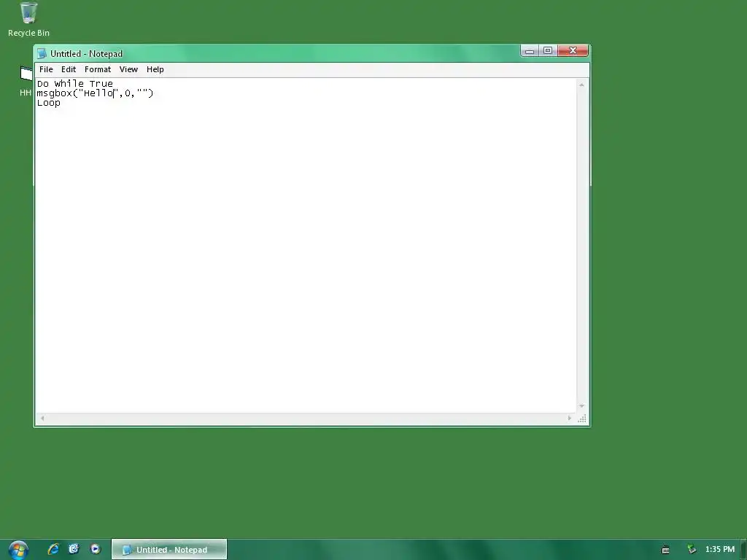This screenshot has height=560, width=747.
Task: Click the scroll left arrow in Notepad
Action: [42, 418]
